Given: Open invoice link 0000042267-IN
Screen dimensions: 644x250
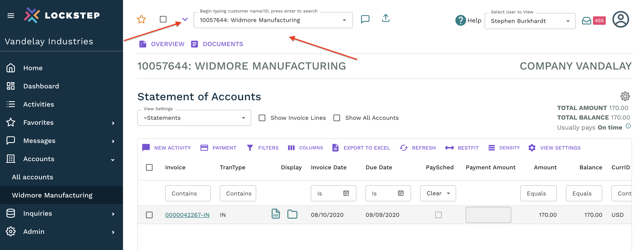Looking at the screenshot, I should (187, 215).
